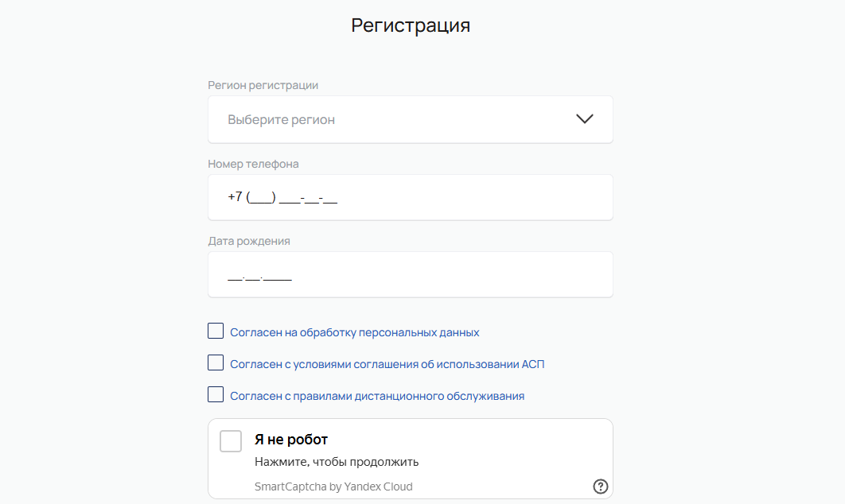Enable the remote service rules consent checkbox
Screen dimensions: 845x504
click(x=216, y=395)
